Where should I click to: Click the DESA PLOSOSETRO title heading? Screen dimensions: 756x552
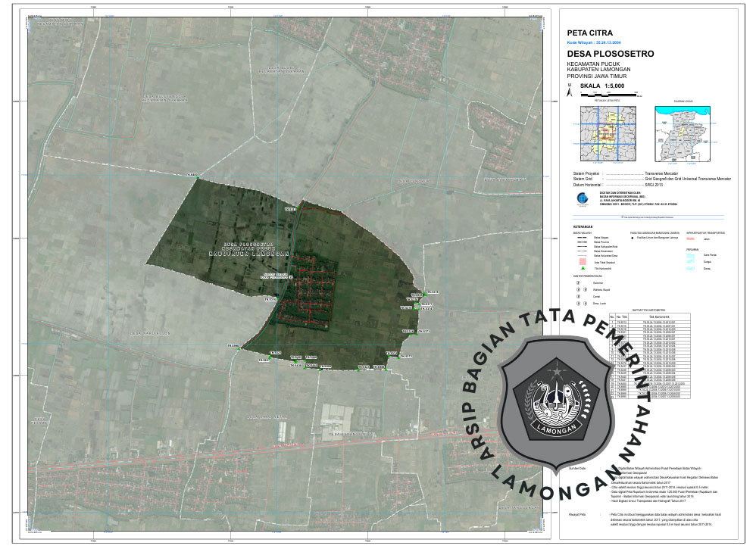coord(610,55)
